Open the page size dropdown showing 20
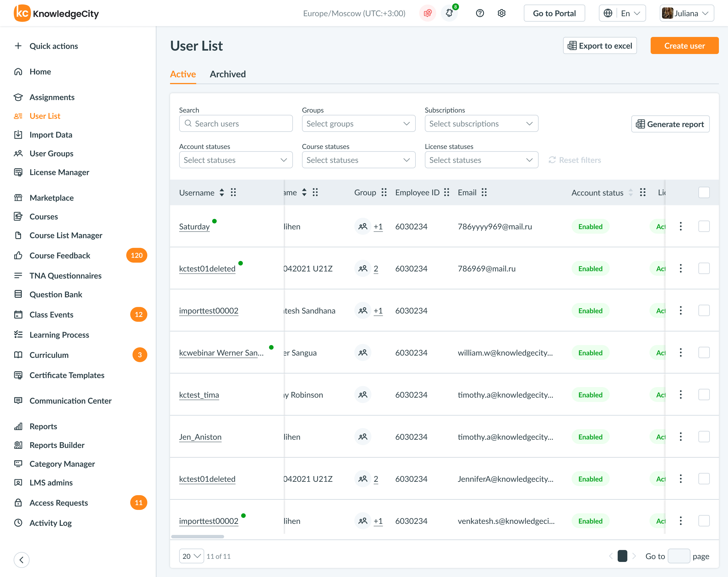The width and height of the screenshot is (728, 577). coord(191,556)
